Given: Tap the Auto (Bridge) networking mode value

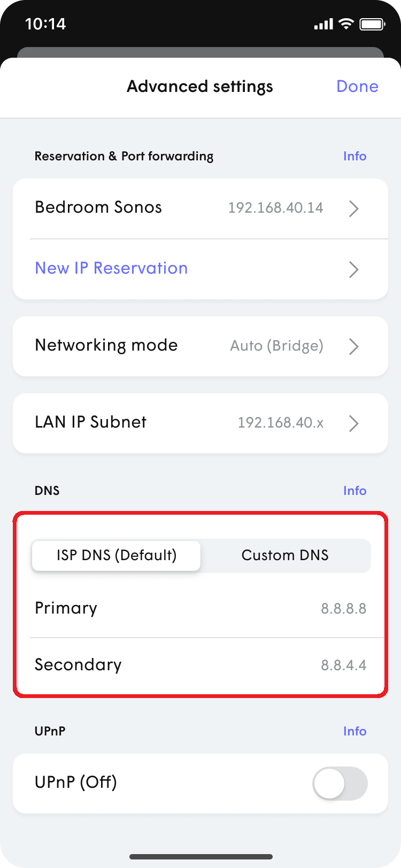Looking at the screenshot, I should click(x=276, y=346).
